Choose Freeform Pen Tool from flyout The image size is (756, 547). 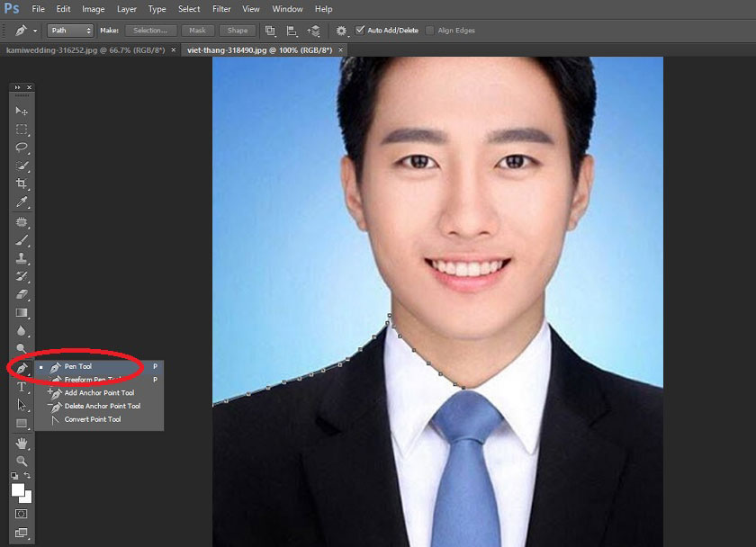point(99,380)
